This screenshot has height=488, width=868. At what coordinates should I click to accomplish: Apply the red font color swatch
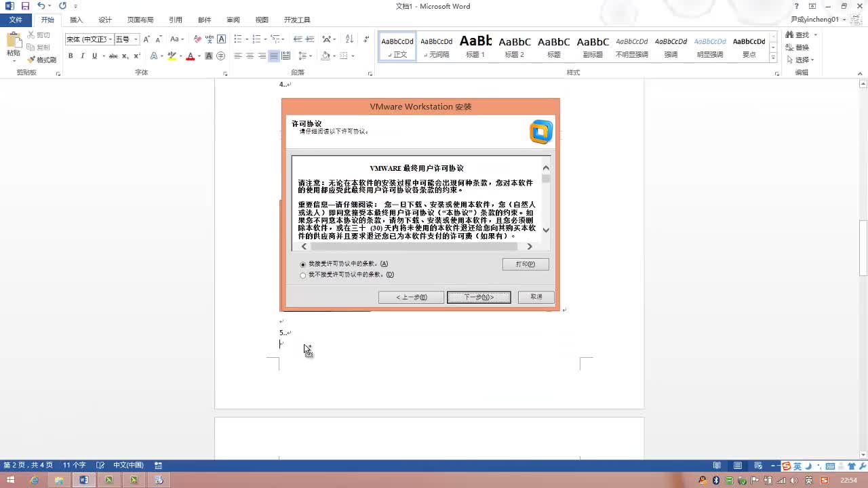pos(190,56)
